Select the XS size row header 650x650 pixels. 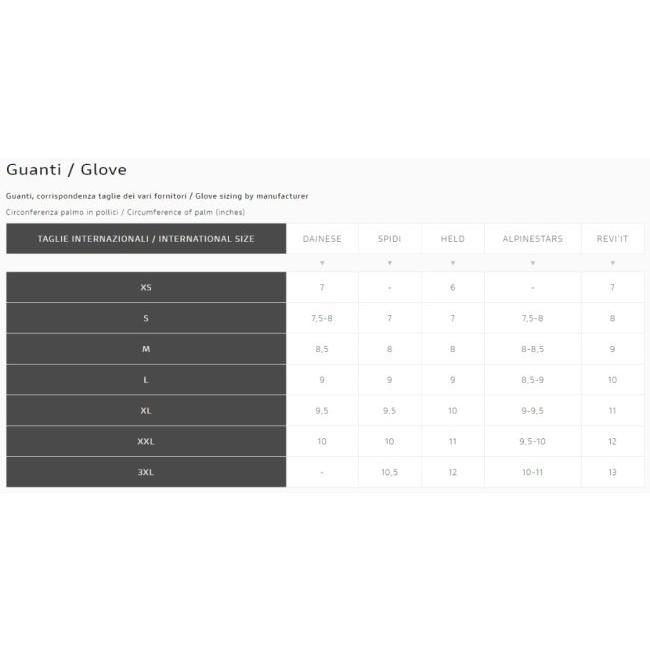[146, 287]
